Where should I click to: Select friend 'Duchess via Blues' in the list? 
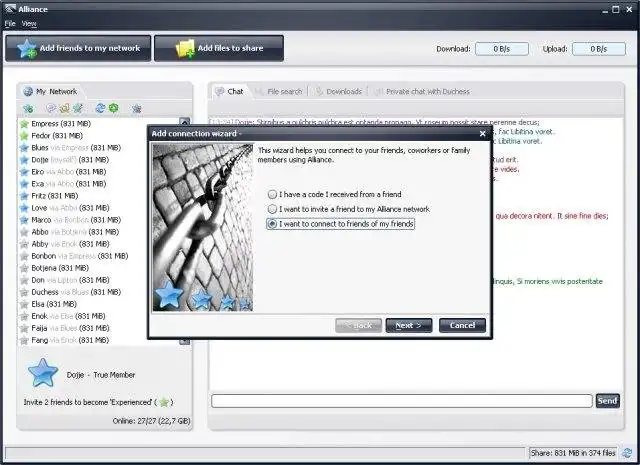71,292
